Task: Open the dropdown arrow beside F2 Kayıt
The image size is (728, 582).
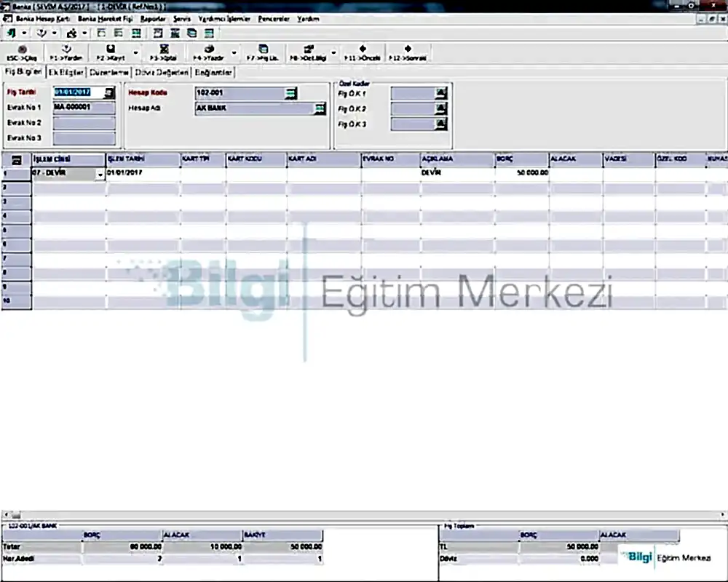Action: pos(135,52)
